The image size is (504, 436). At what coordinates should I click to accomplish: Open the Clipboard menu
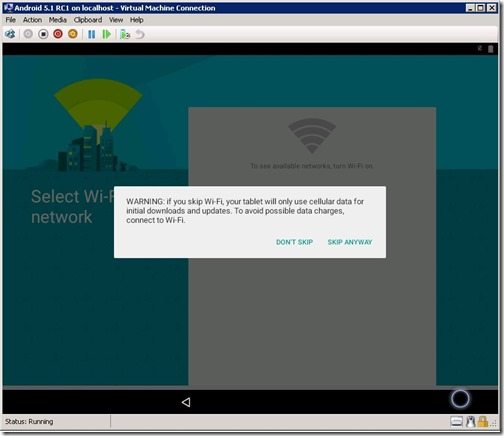tap(88, 20)
